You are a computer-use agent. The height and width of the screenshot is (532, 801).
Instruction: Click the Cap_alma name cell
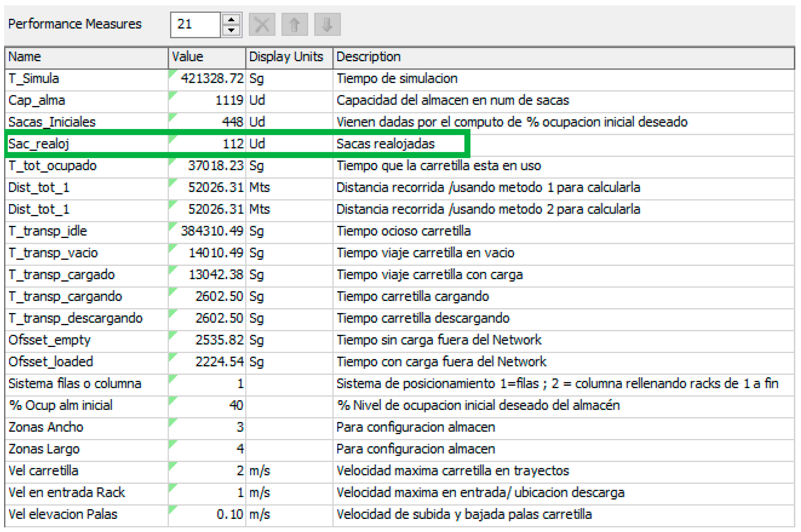pyautogui.click(x=37, y=100)
